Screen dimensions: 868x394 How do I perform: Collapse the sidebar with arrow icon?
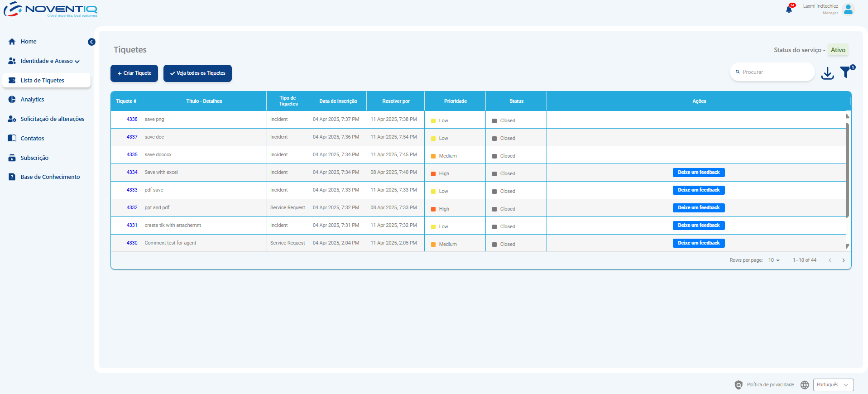coord(91,42)
